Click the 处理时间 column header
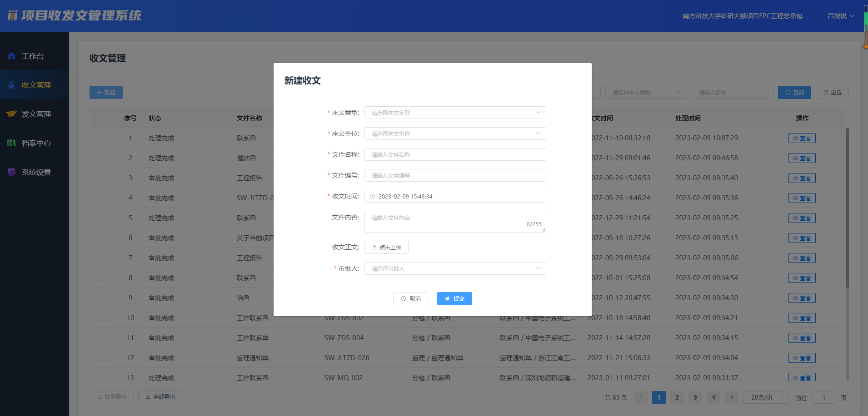This screenshot has height=416, width=868. pos(688,118)
